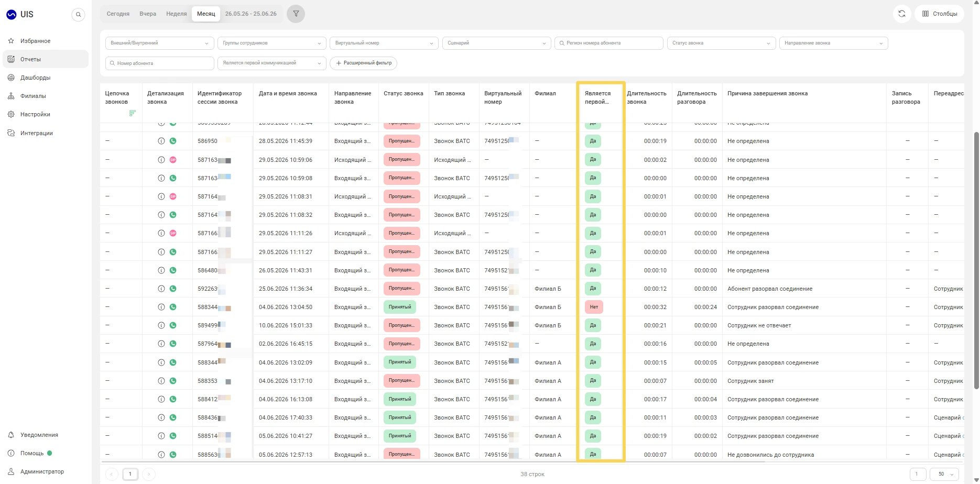The width and height of the screenshot is (980, 484).
Task: Open detail info icon for call 28.05.2026 11:45:39
Action: point(161,141)
